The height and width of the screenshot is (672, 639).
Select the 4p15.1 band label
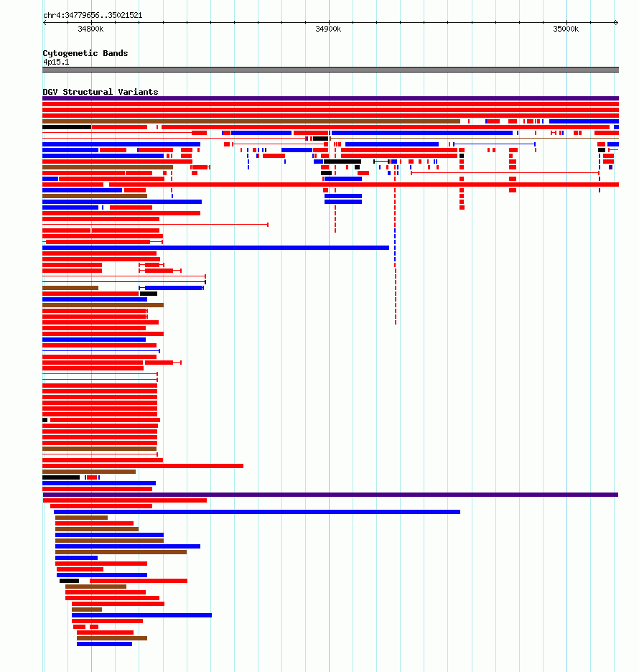pyautogui.click(x=56, y=62)
